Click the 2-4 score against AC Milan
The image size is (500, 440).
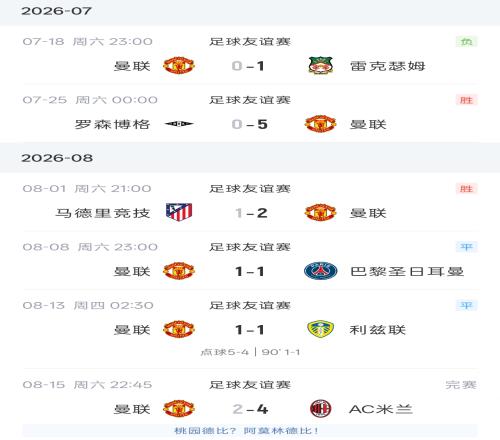[x=250, y=409]
